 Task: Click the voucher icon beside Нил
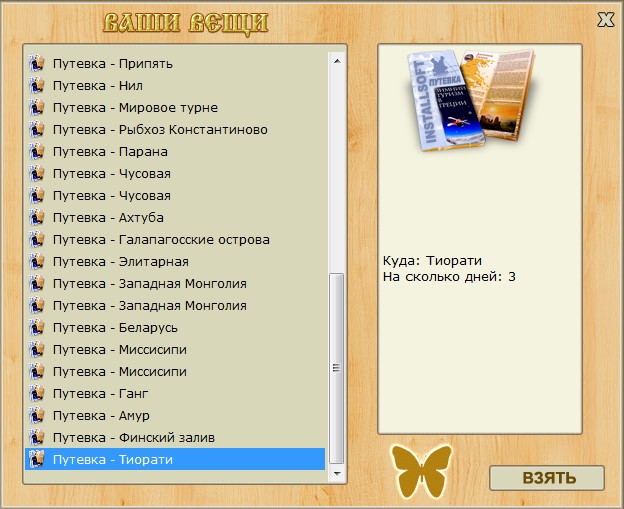[x=37, y=86]
